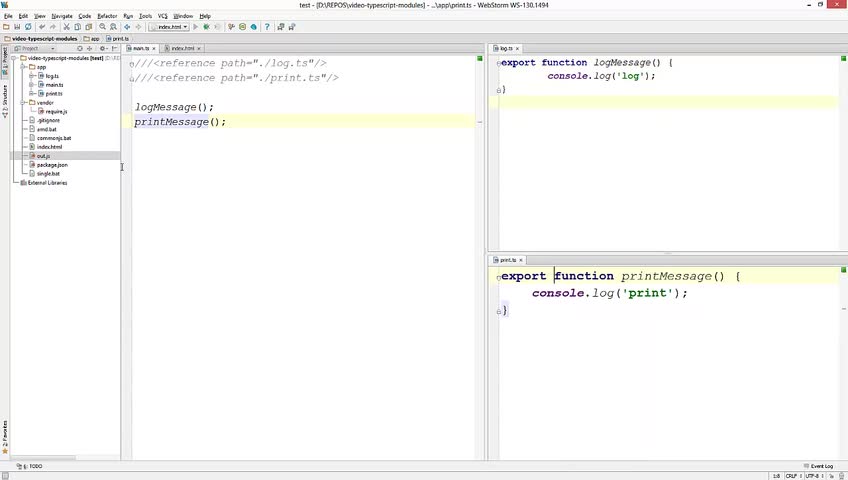Open the index.html run configuration dropdown

pyautogui.click(x=170, y=27)
